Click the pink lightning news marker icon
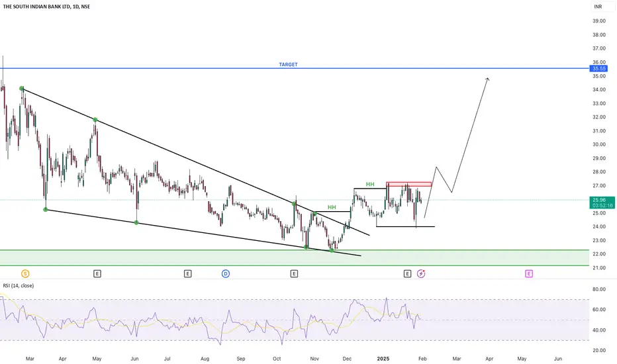 421,273
